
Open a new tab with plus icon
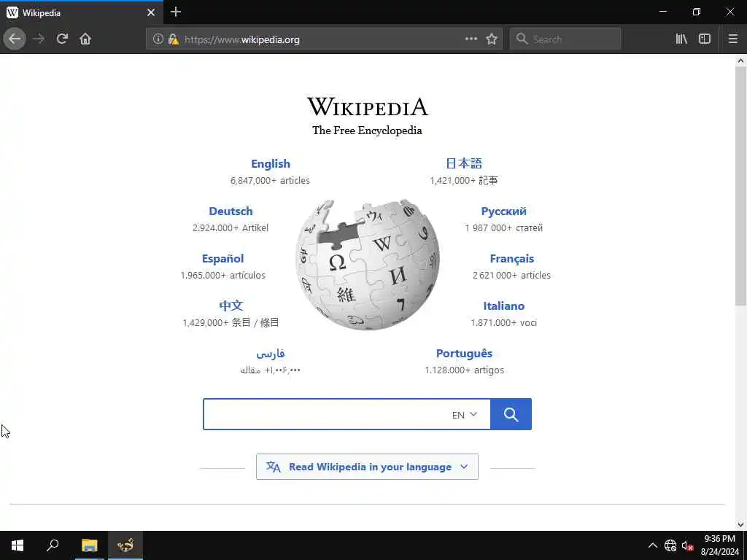tap(176, 12)
